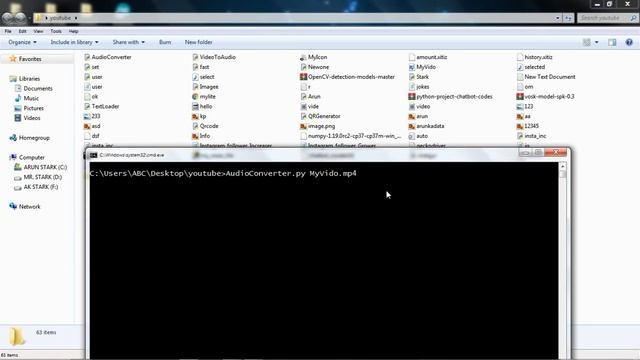
Task: Click the Explorer help question mark icon
Action: (x=629, y=42)
